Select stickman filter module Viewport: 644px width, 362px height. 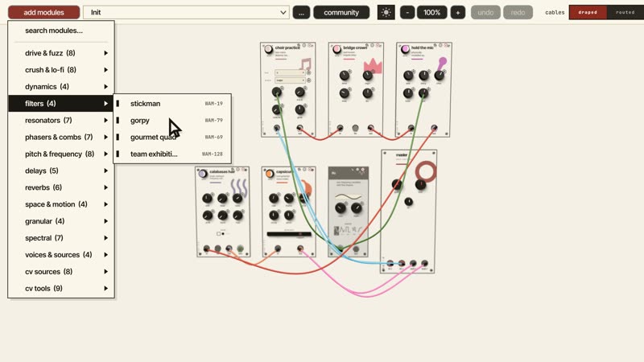172,104
